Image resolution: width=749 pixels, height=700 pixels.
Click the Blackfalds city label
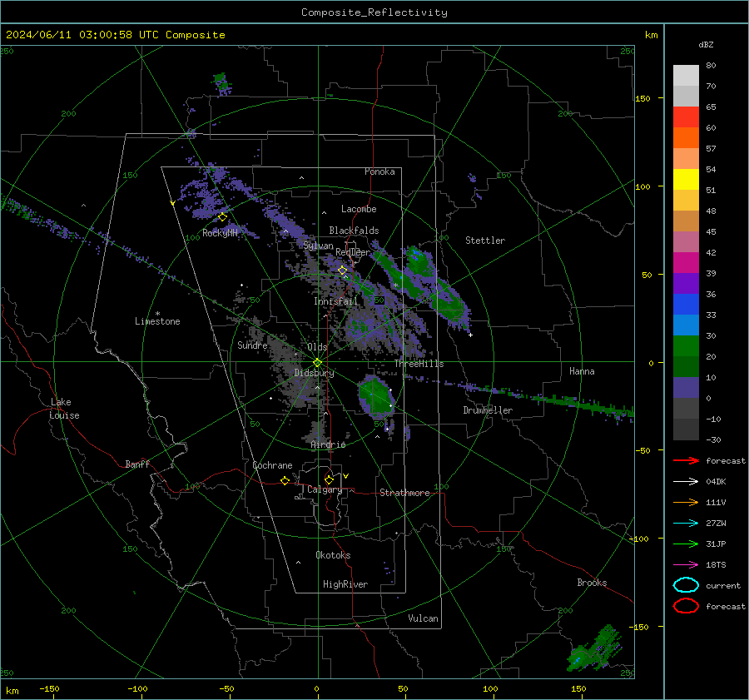tap(354, 231)
